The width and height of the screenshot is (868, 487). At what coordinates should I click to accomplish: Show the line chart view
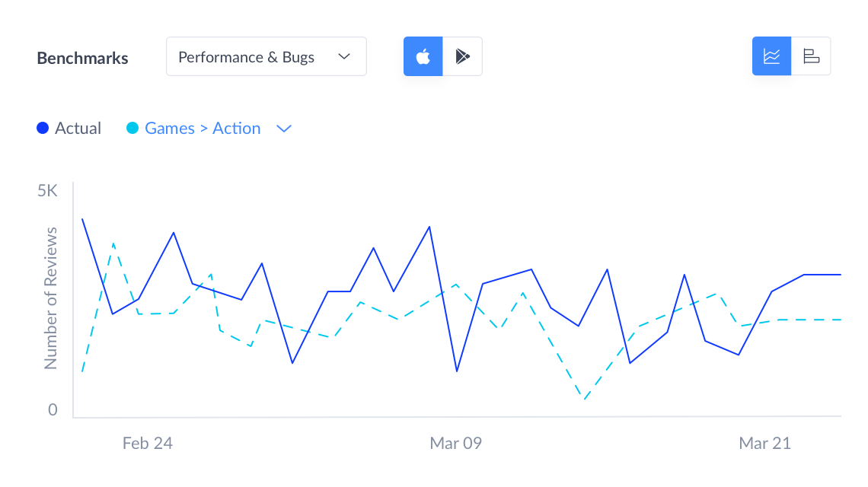[771, 56]
